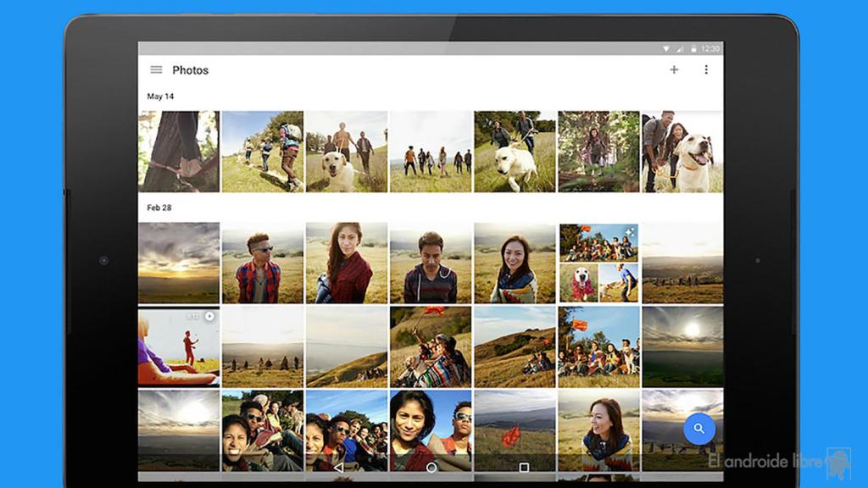Open the navigation drawer hamburger menu
Image resolution: width=868 pixels, height=488 pixels.
click(156, 69)
